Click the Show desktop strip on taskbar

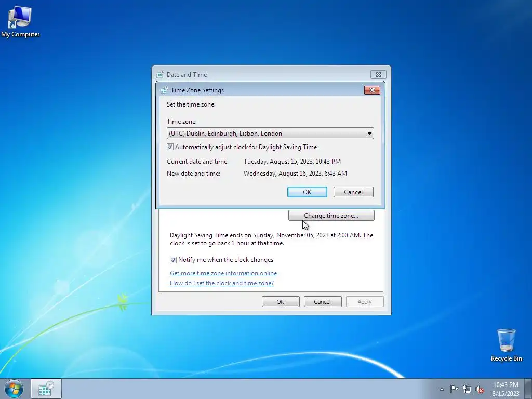(528, 389)
